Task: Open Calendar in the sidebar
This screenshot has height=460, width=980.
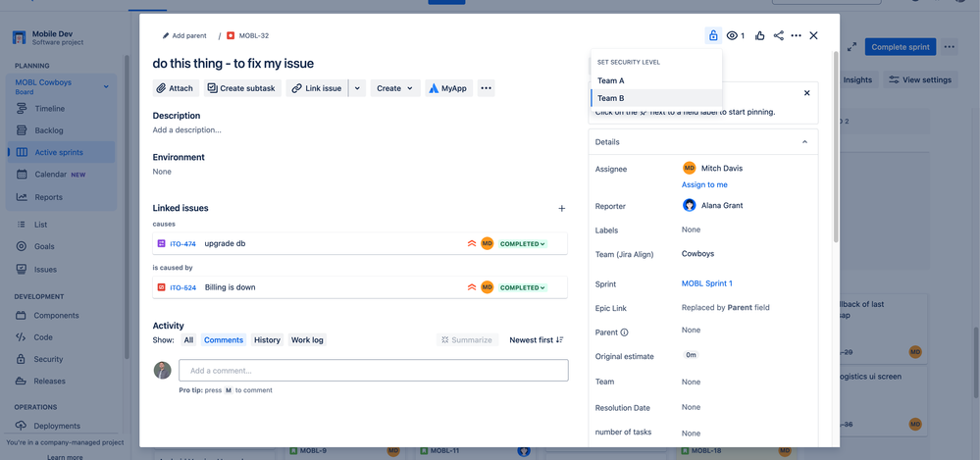Action: (61, 175)
